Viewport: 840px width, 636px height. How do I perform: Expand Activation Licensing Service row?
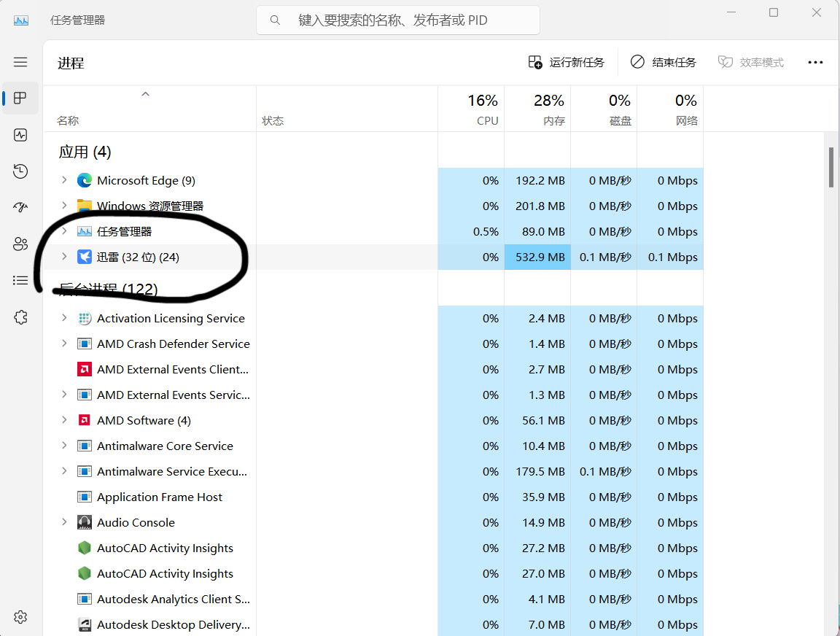[x=64, y=318]
